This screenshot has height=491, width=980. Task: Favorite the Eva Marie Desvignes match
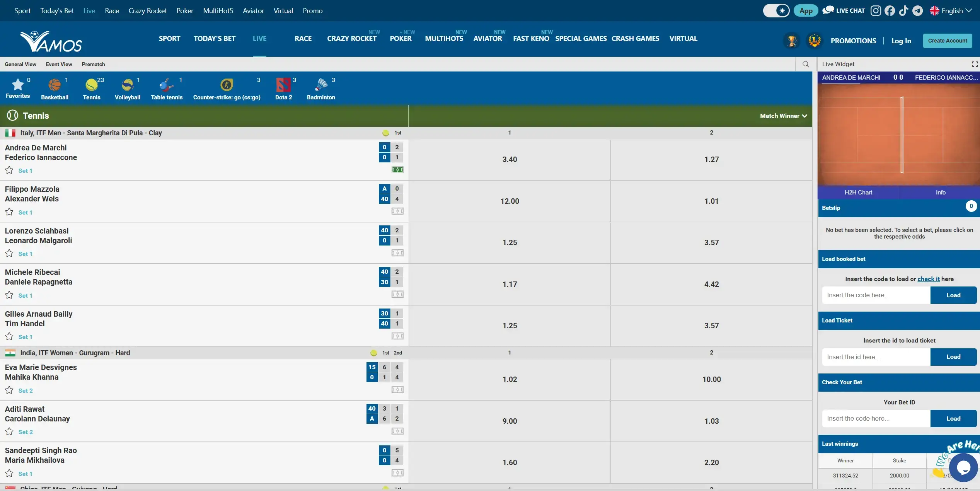tap(10, 390)
